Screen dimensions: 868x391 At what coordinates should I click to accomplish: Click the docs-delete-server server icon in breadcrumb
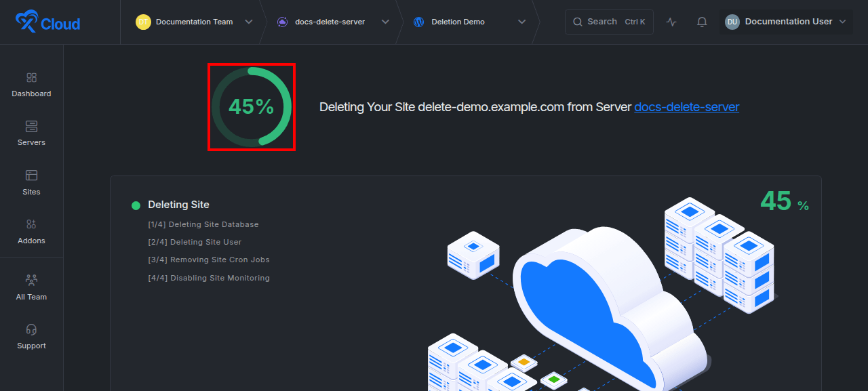click(283, 22)
